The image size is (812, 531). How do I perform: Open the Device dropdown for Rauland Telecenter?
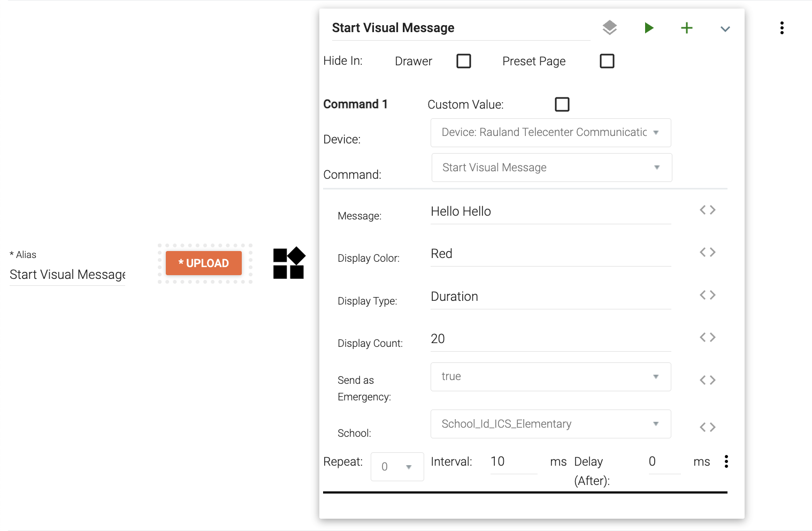pyautogui.click(x=551, y=133)
